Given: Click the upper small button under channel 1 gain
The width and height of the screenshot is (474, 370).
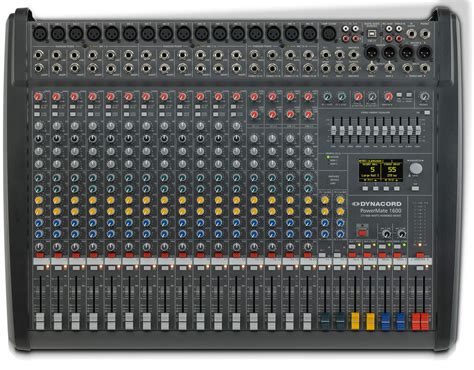Looking at the screenshot, I should 37,107.
